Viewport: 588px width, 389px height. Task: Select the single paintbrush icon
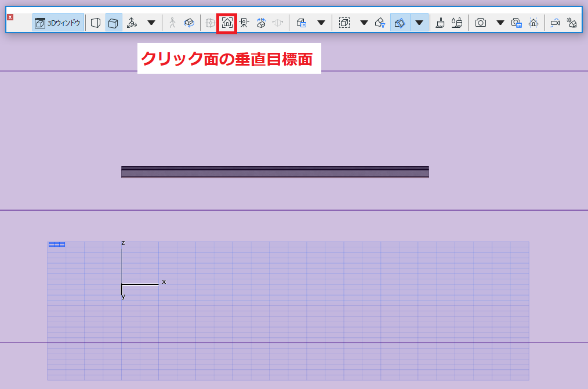(x=440, y=23)
